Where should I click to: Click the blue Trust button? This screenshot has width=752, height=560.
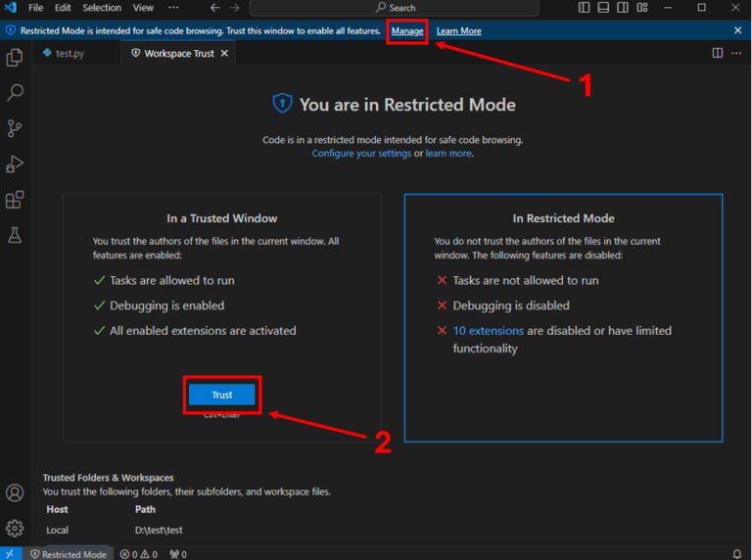(x=222, y=395)
